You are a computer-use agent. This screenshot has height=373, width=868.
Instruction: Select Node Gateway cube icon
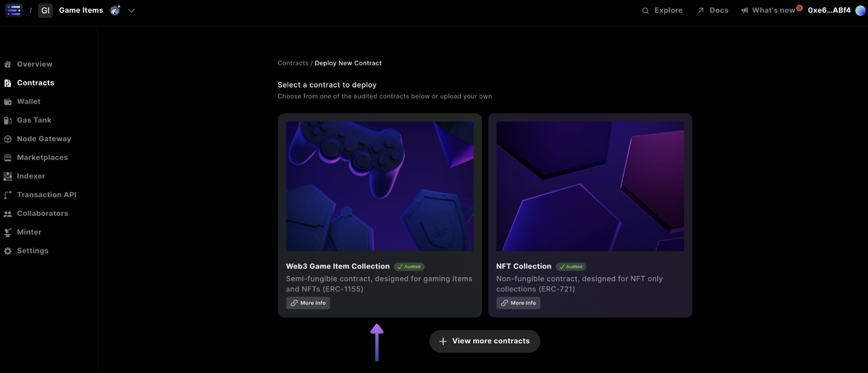(8, 139)
